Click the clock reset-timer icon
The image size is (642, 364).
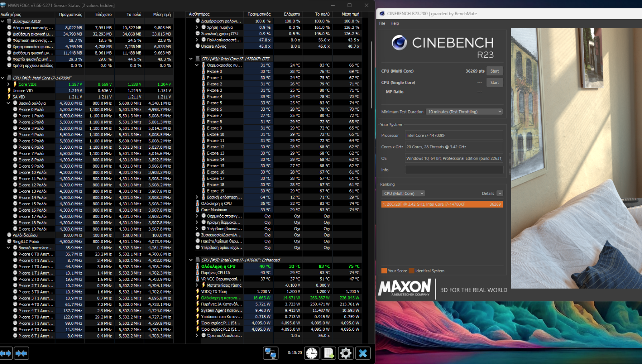[312, 353]
